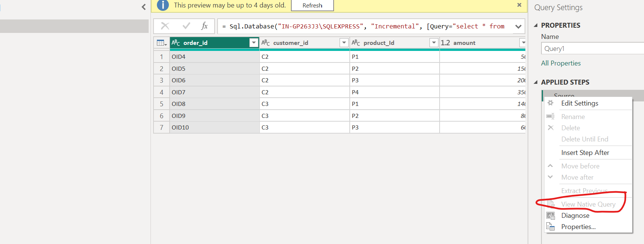
Task: Choose View Native Query menu entry
Action: click(x=588, y=204)
